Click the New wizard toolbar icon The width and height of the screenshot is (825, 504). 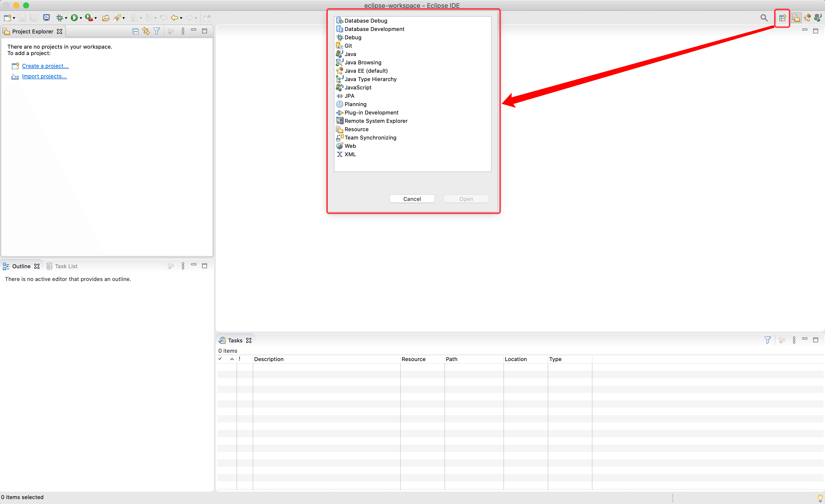click(7, 18)
